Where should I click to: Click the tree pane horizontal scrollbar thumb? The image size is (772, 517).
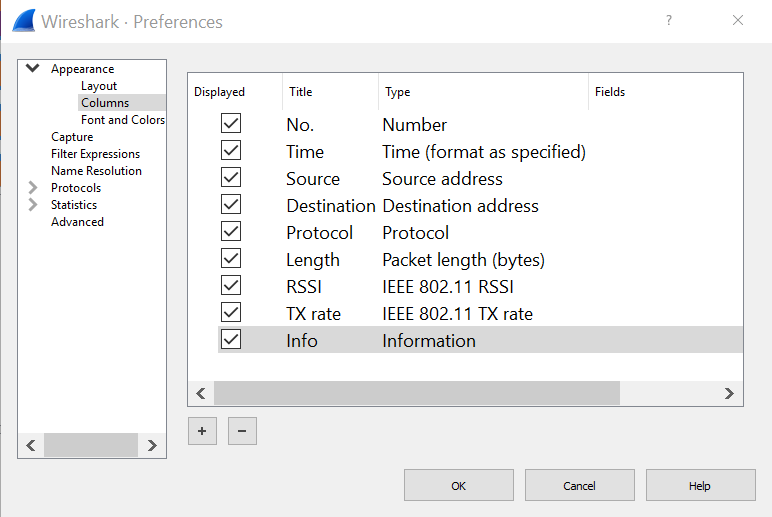coord(91,445)
